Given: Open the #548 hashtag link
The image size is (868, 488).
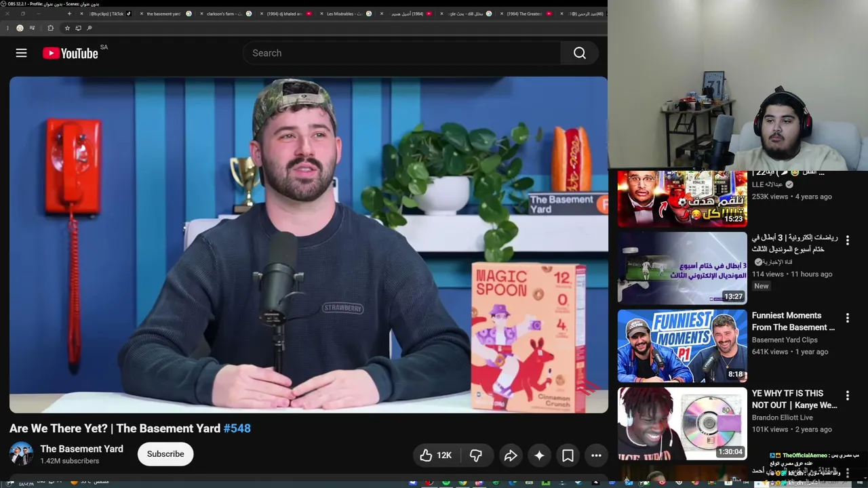Looking at the screenshot, I should (237, 428).
